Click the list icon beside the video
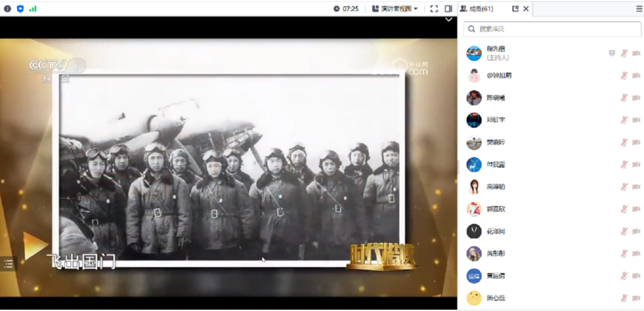 pyautogui.click(x=8, y=263)
